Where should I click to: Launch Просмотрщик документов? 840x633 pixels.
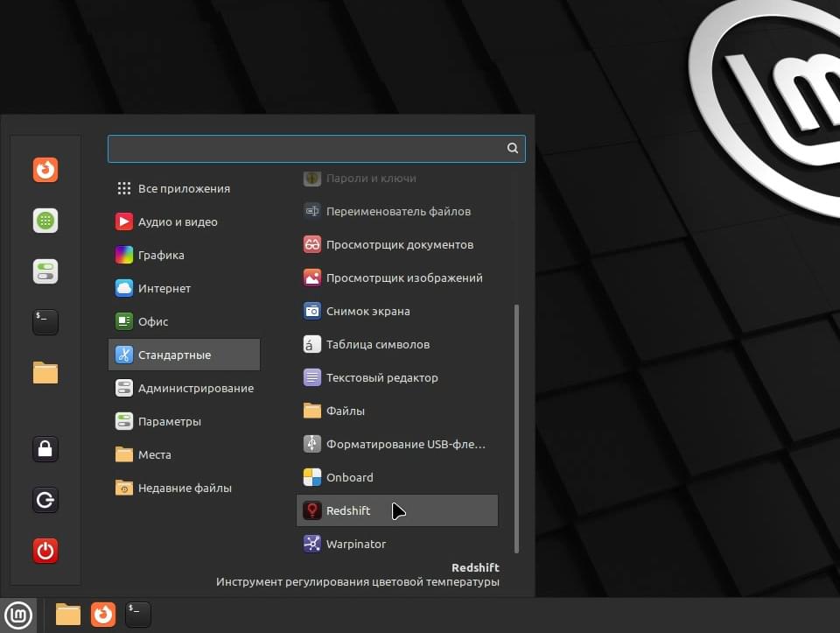(x=397, y=244)
